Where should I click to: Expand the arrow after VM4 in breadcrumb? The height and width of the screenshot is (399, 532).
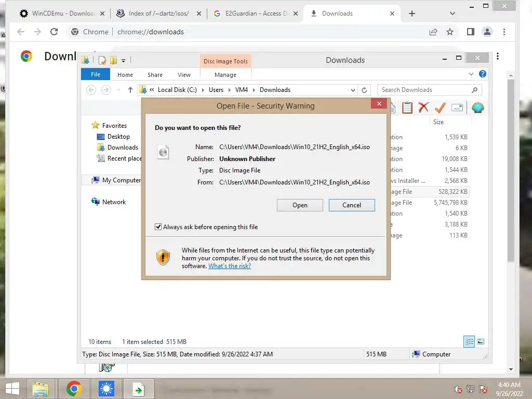pos(254,90)
